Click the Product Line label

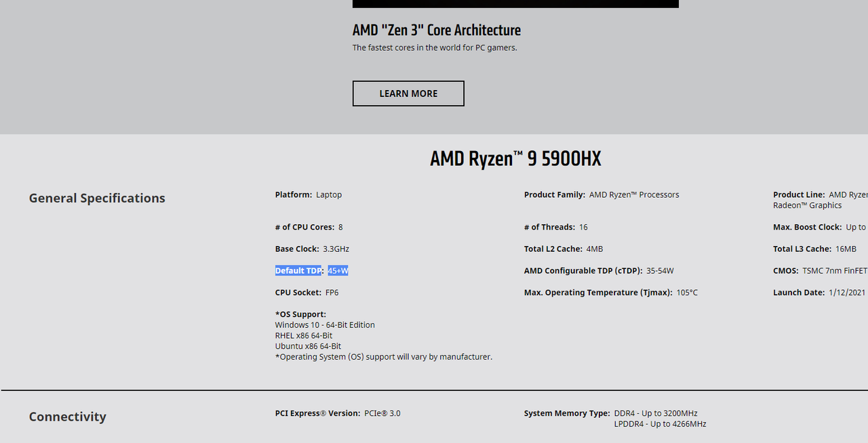click(x=799, y=194)
